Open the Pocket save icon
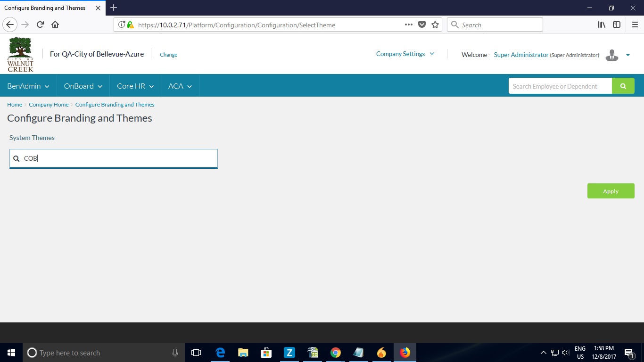644x362 pixels. pos(422,25)
